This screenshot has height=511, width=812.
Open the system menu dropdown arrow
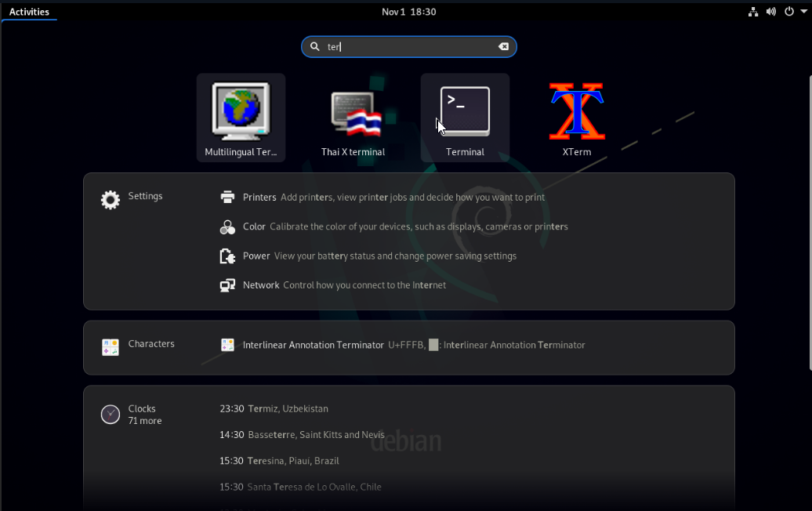(803, 12)
